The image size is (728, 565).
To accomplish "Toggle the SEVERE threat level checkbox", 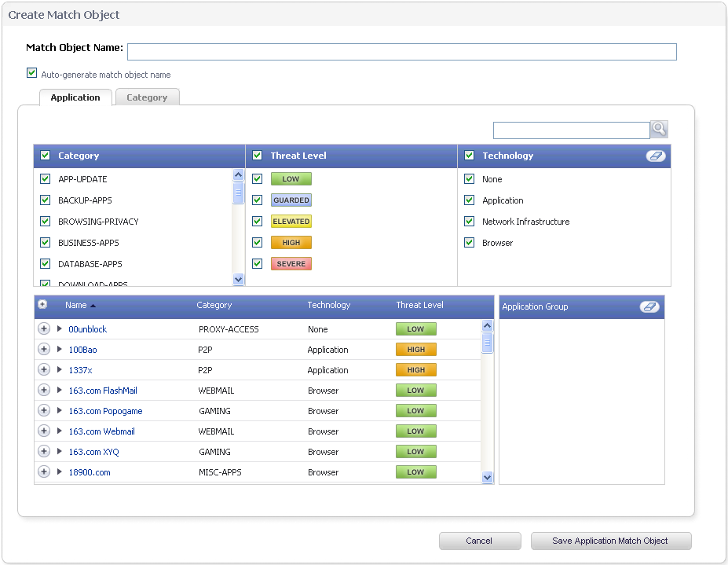I will click(257, 264).
